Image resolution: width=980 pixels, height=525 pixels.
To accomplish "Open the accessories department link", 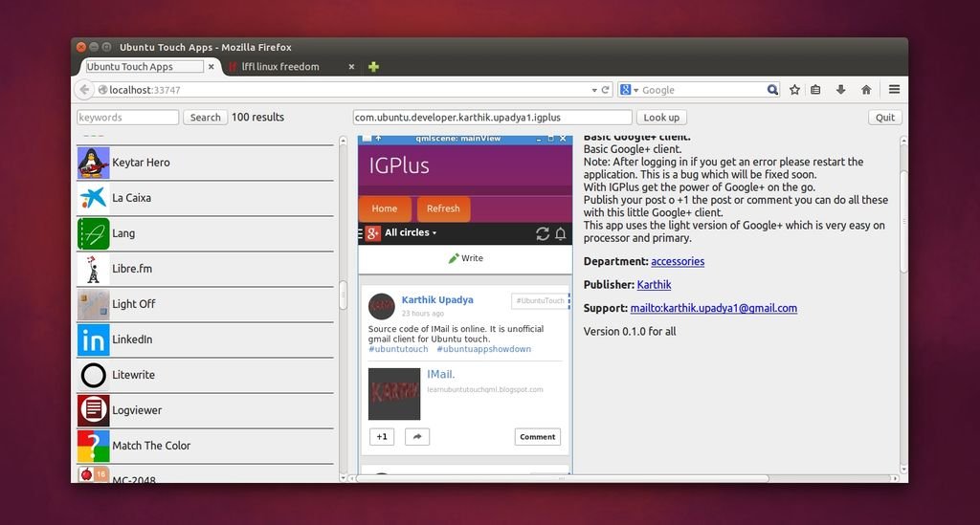I will pos(678,261).
